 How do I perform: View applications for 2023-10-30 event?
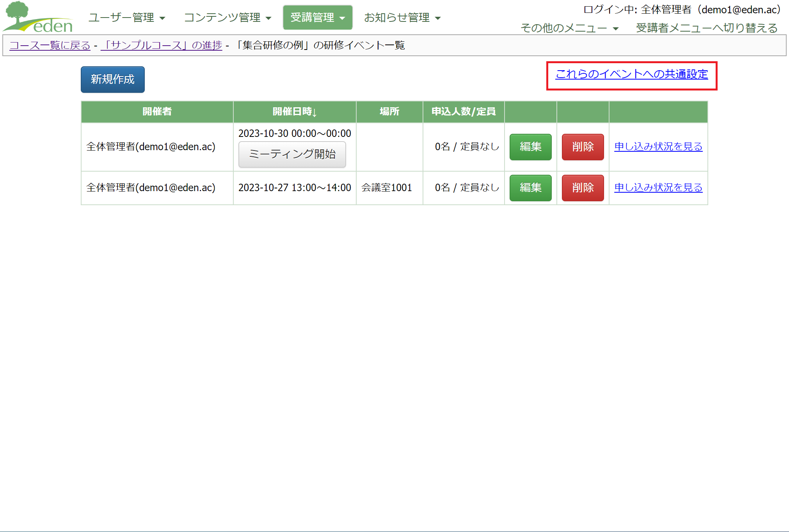(x=658, y=147)
